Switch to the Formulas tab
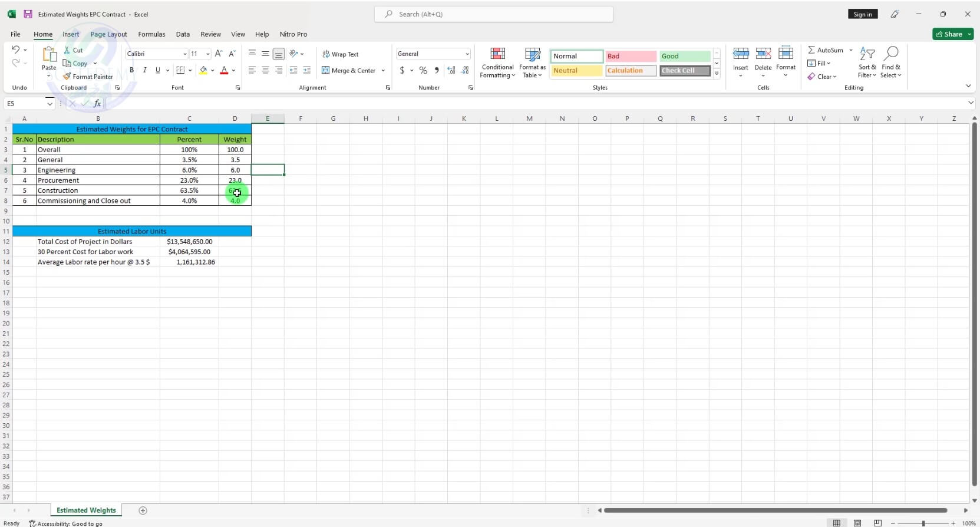 click(x=151, y=34)
